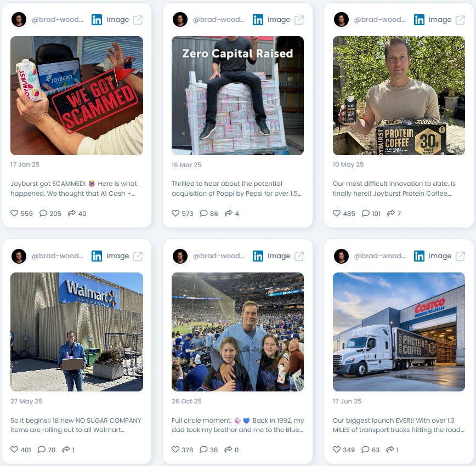Viewport: 476px width, 466px height.
Task: Click @brad-wood handle on 27 May 25 post
Action: point(58,255)
